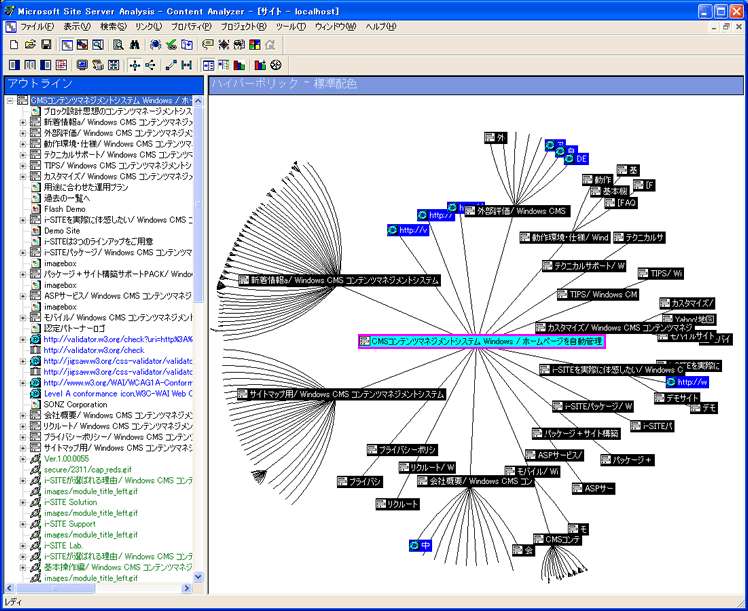Screen dimensions: 748x611
Task: Expand the 外部評価 tree node
Action: tap(22, 134)
